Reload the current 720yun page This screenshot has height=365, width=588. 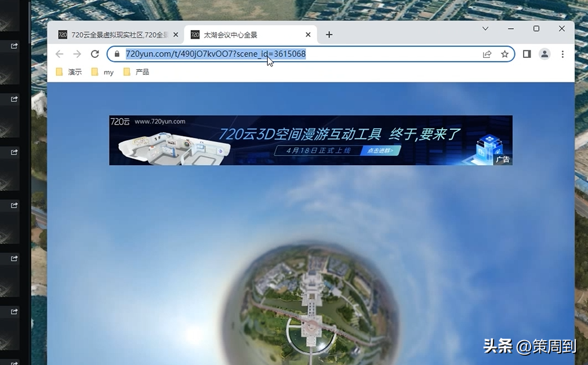click(95, 54)
